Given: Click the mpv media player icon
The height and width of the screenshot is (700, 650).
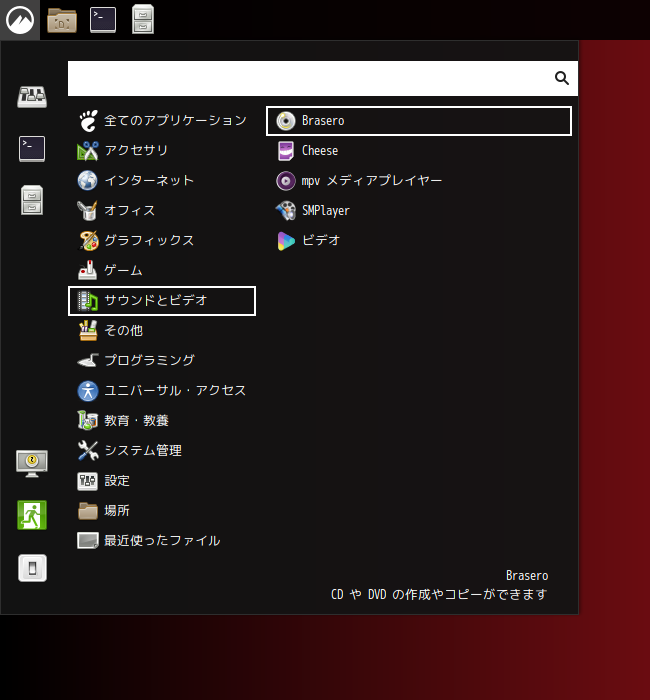Looking at the screenshot, I should point(286,181).
